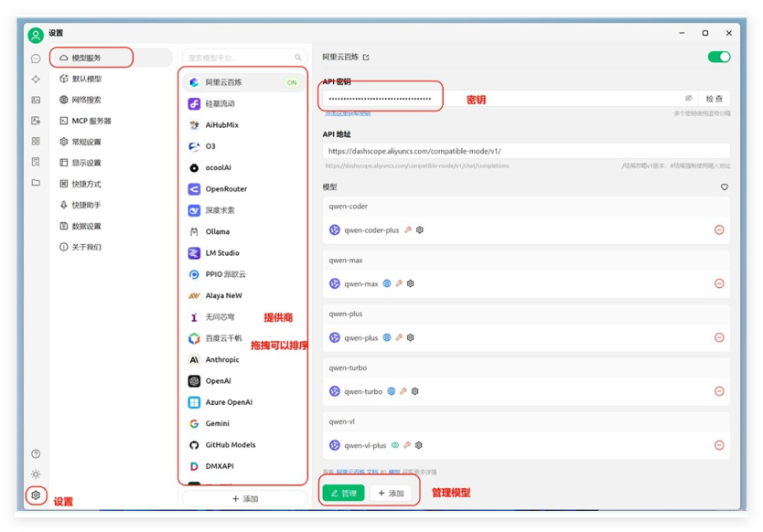
Task: Go to MCP 服务器 settings section
Action: pyautogui.click(x=91, y=121)
